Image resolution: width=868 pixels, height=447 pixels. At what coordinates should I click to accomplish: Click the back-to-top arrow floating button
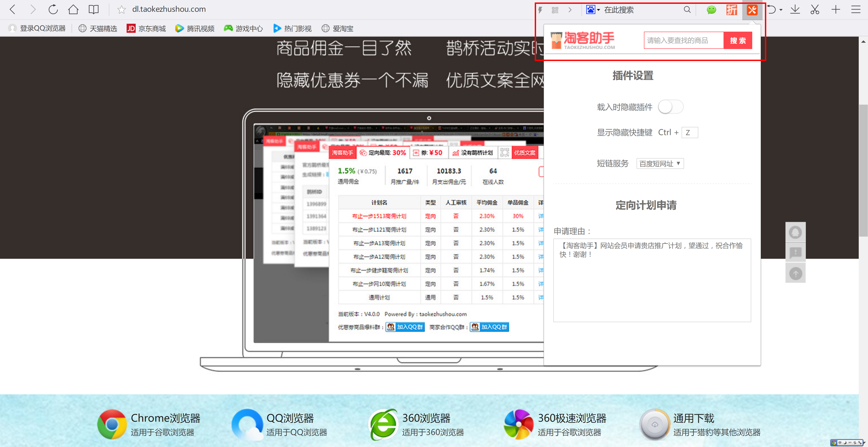point(795,273)
